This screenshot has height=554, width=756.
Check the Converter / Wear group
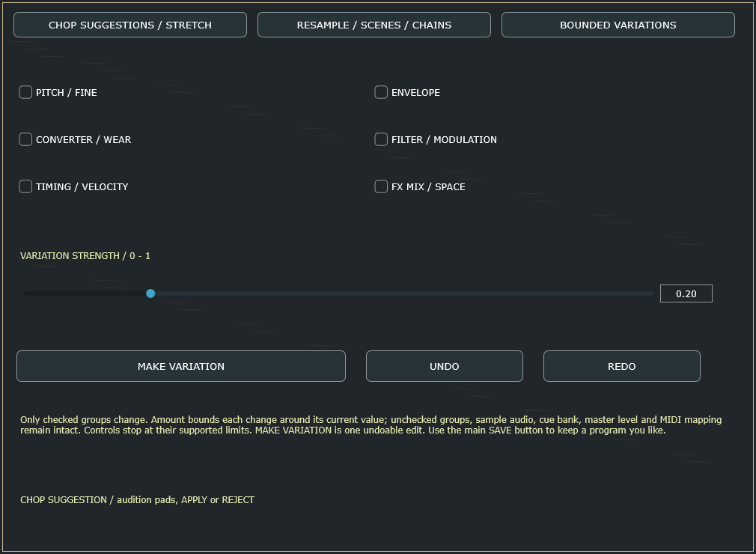25,139
